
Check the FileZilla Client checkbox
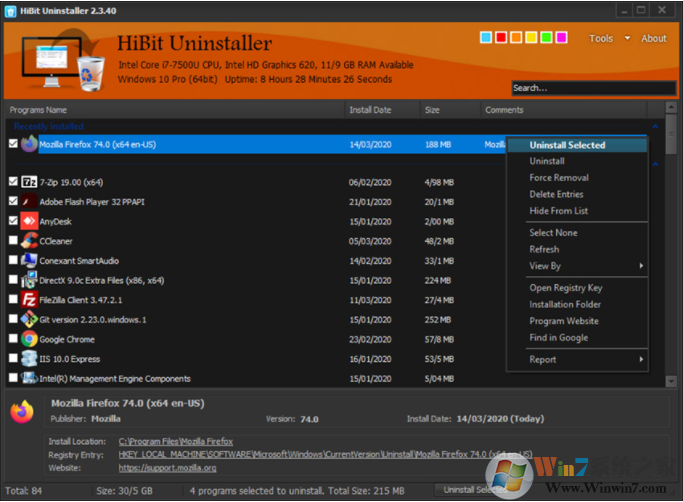(x=13, y=299)
